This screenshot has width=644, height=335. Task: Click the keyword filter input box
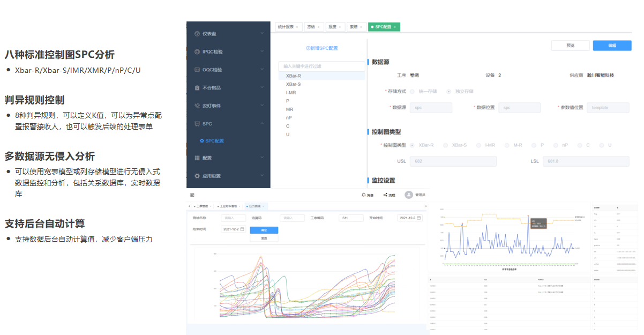[321, 66]
